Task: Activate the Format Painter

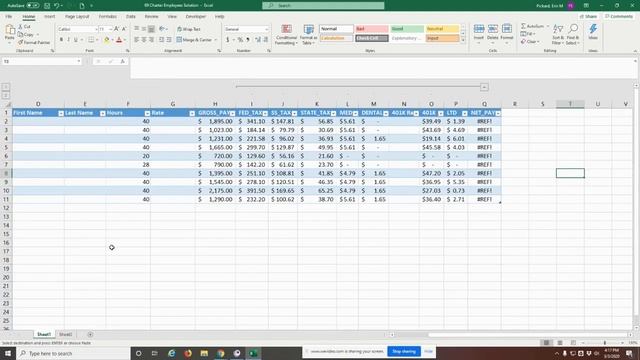Action: (33, 42)
